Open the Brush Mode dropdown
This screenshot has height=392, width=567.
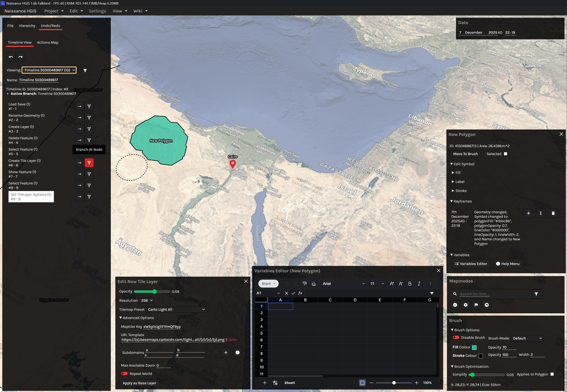(527, 338)
